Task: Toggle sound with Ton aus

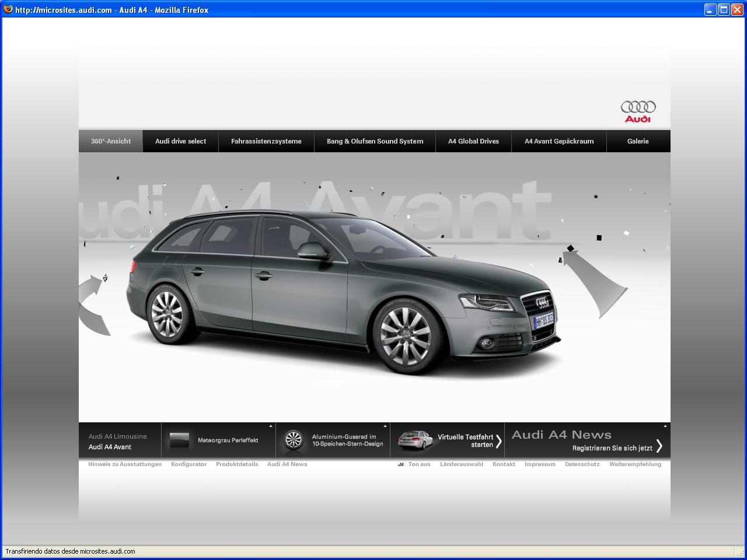Action: click(419, 464)
